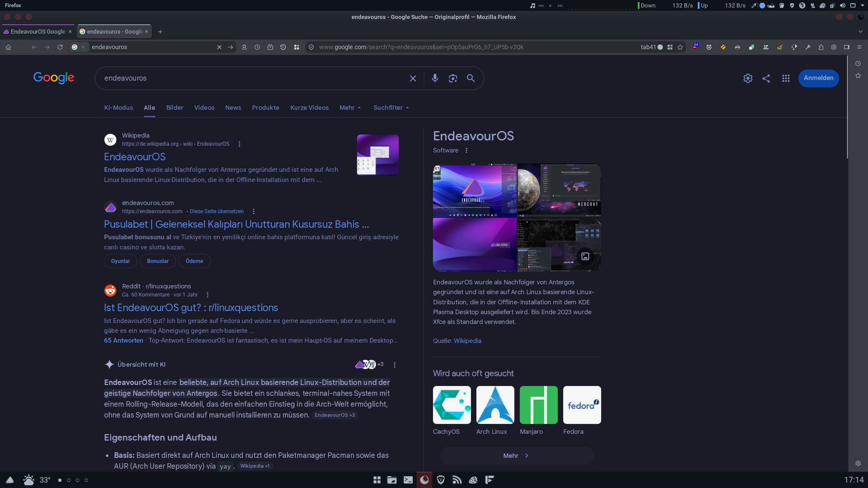Screen dimensions: 868x488
Task: Switch to the Bilder results tab
Action: click(175, 108)
